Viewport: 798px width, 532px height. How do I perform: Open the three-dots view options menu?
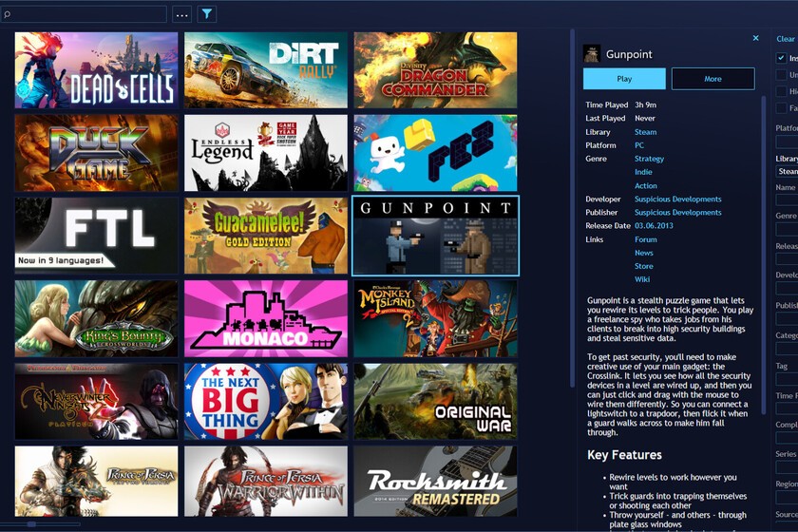(181, 14)
